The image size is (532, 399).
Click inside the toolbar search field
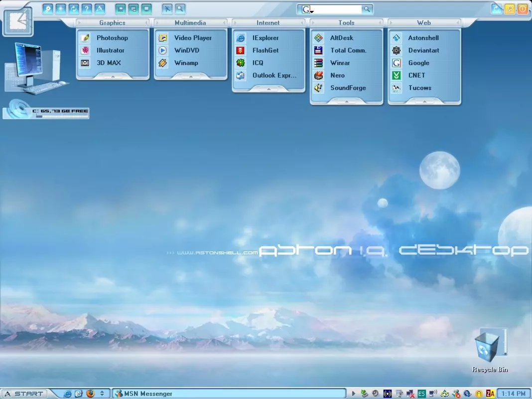click(x=336, y=9)
